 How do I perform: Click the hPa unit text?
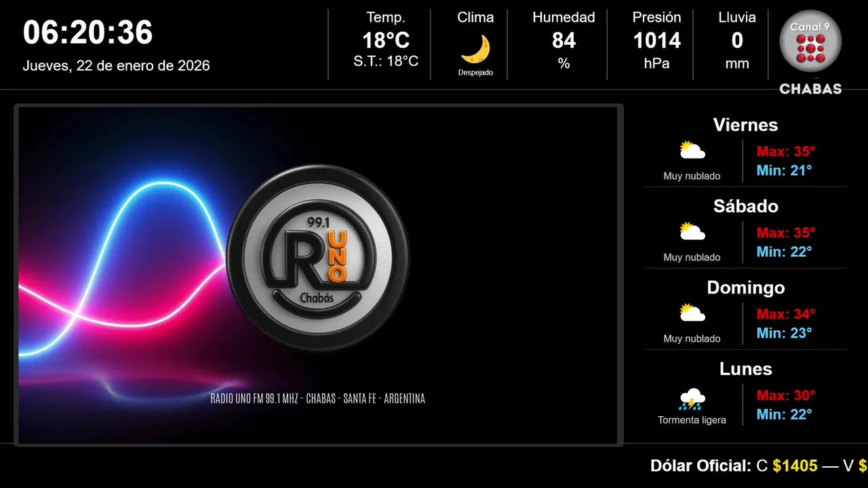(x=656, y=64)
